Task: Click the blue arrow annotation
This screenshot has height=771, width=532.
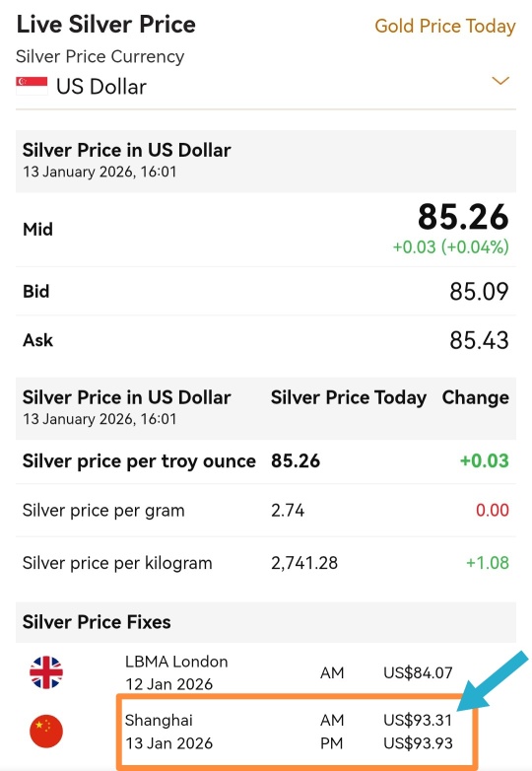Action: (492, 681)
